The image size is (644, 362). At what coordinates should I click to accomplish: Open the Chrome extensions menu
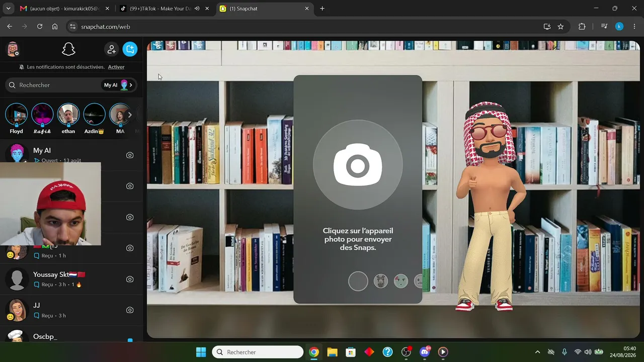582,27
